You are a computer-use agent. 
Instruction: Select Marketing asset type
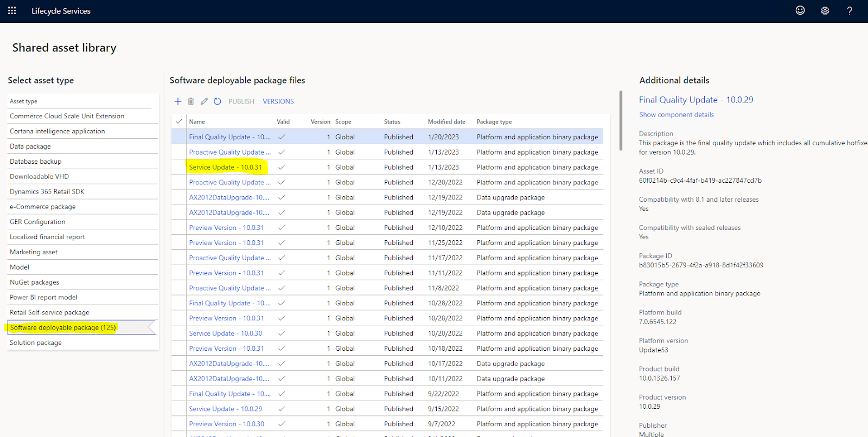click(83, 252)
